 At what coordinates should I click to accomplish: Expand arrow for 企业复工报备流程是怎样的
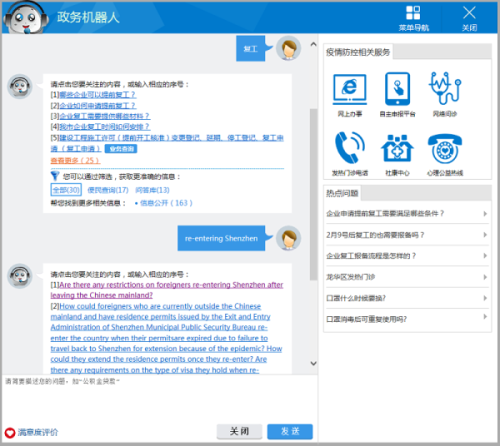pyautogui.click(x=485, y=256)
